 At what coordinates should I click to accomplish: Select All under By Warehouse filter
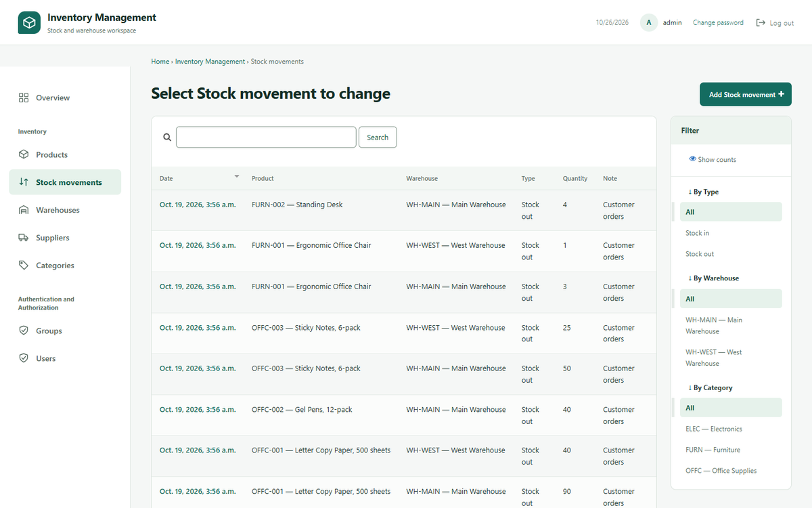[731, 299]
